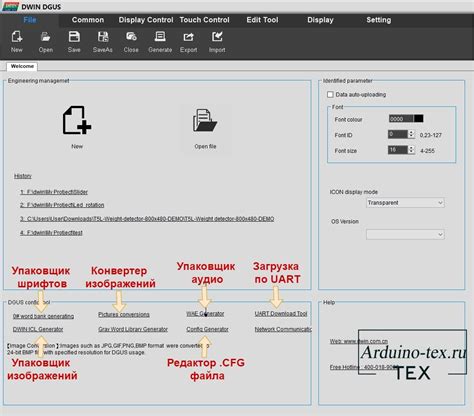The width and height of the screenshot is (474, 416).
Task: Open 0# word bank generating tool
Action: click(x=43, y=316)
